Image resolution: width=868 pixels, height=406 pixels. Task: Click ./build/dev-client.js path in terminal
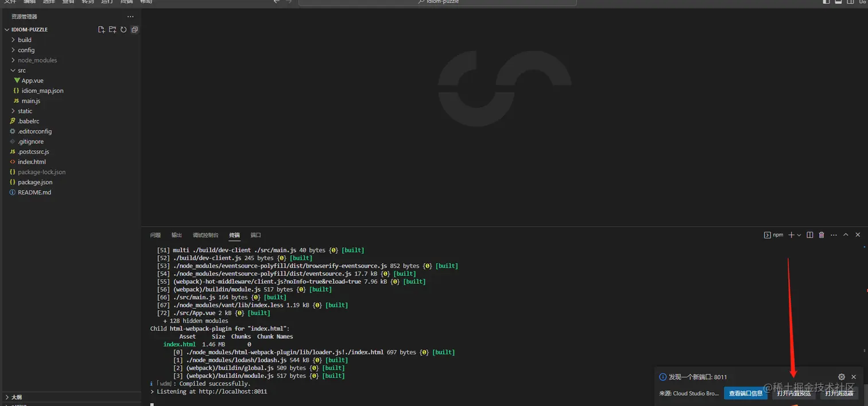[x=207, y=258]
